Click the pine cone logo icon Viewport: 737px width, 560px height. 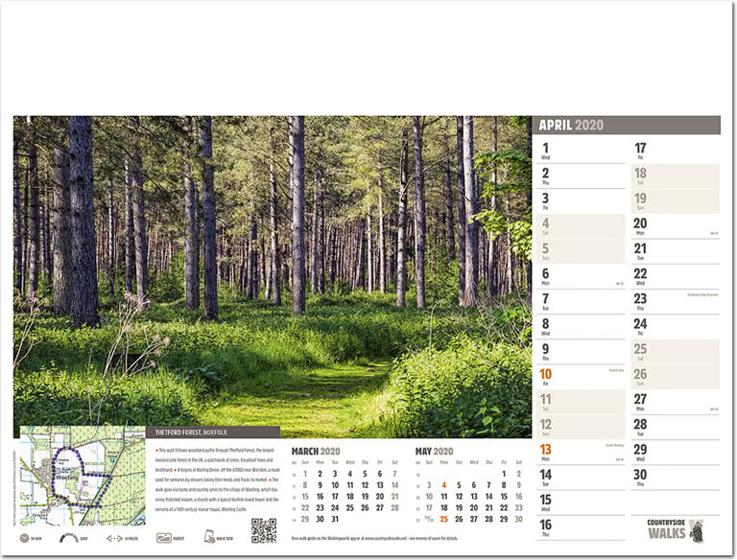697,531
